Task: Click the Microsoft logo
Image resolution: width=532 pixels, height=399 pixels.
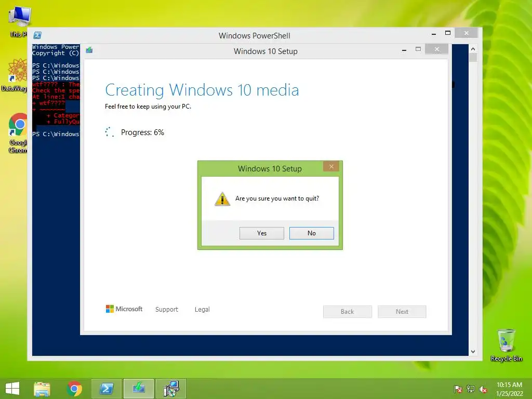Action: tap(124, 309)
